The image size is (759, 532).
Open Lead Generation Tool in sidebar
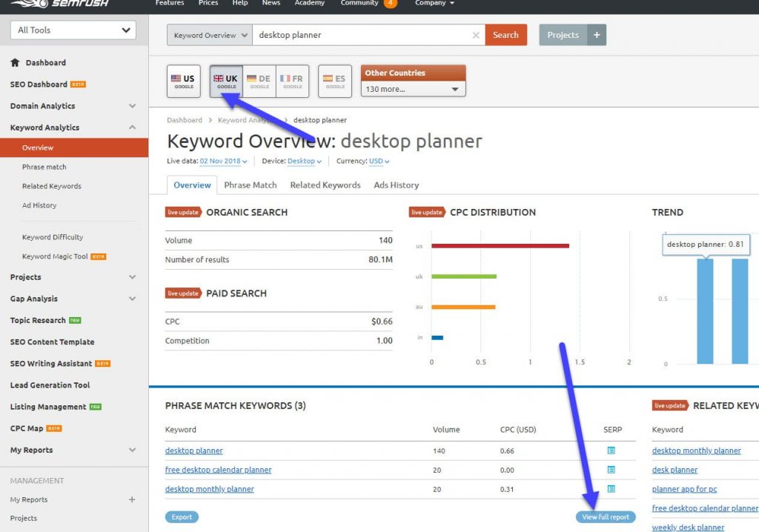pyautogui.click(x=50, y=385)
